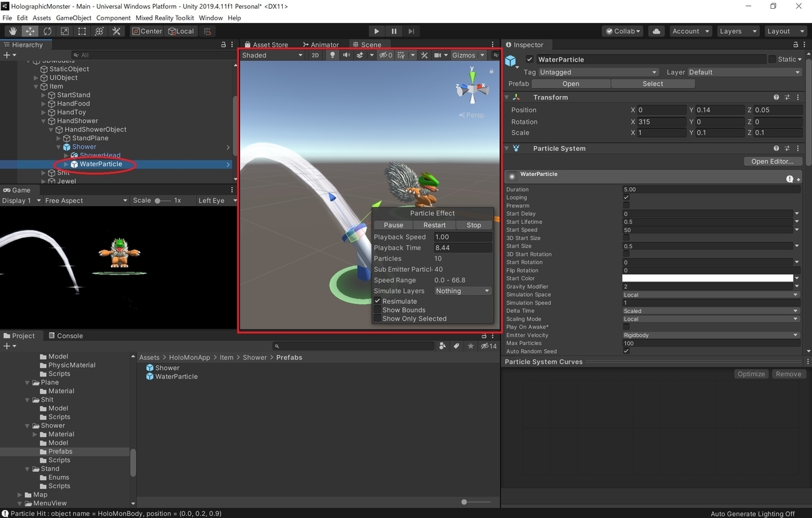The width and height of the screenshot is (812, 518).
Task: Select the Rect tool in toolbar
Action: (x=82, y=31)
